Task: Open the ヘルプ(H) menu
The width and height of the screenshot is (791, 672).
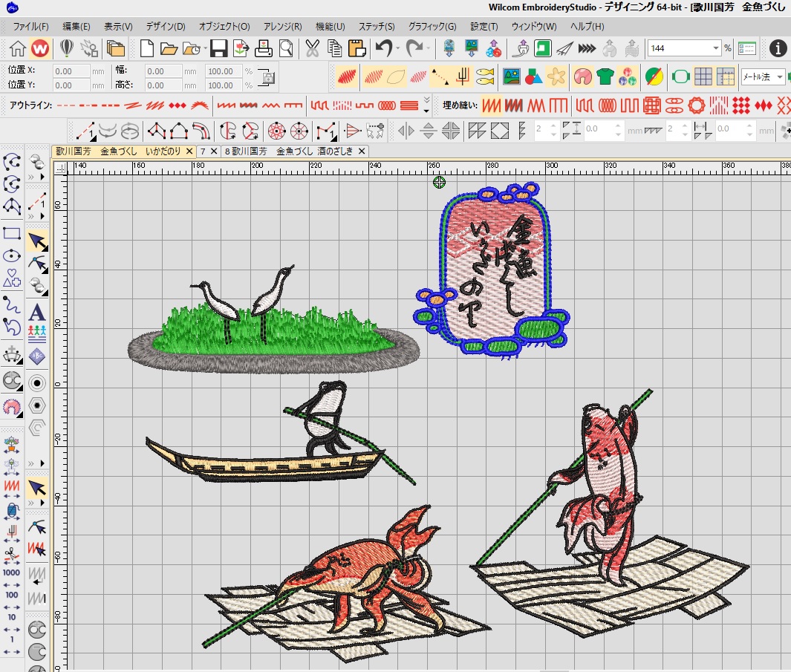Action: pos(587,26)
